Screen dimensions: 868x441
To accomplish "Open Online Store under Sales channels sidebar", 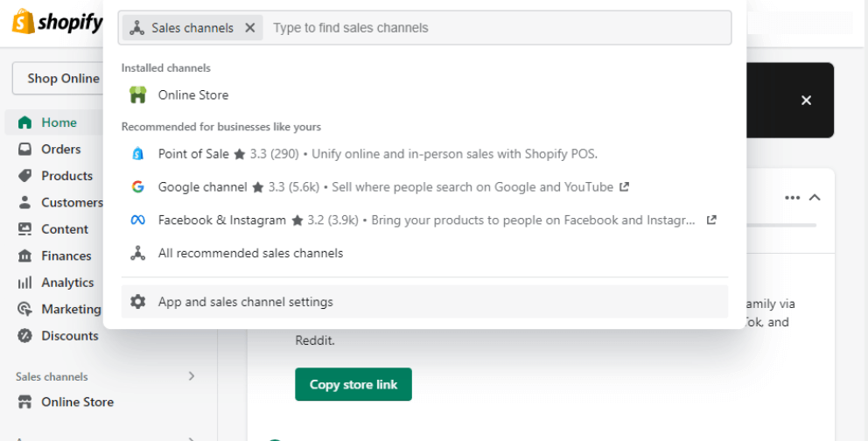I will pyautogui.click(x=78, y=402).
